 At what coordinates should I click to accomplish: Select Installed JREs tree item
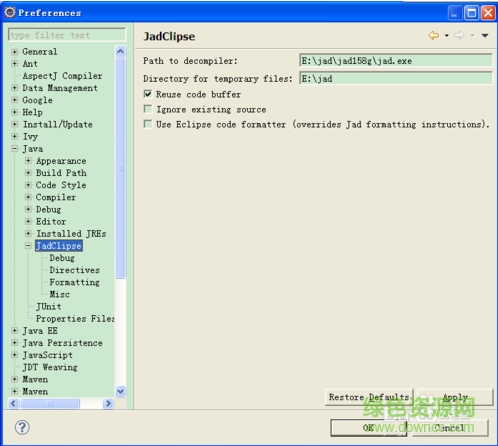[71, 233]
